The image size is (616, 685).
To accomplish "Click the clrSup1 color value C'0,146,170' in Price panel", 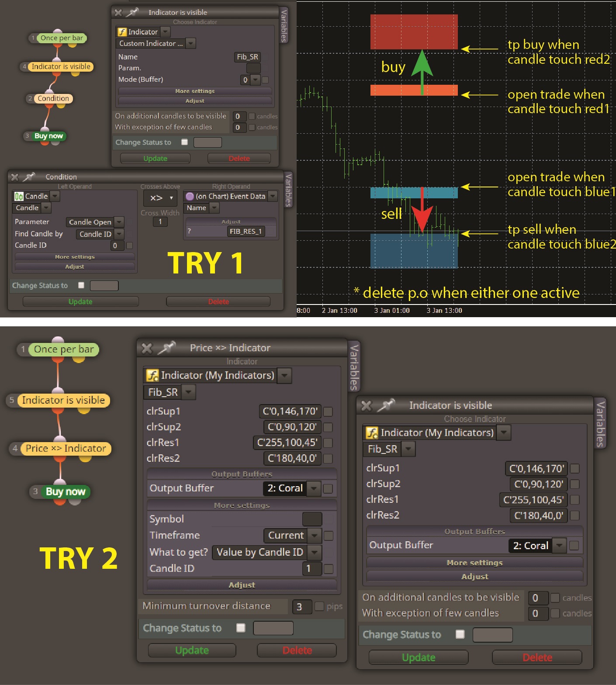I will (290, 411).
